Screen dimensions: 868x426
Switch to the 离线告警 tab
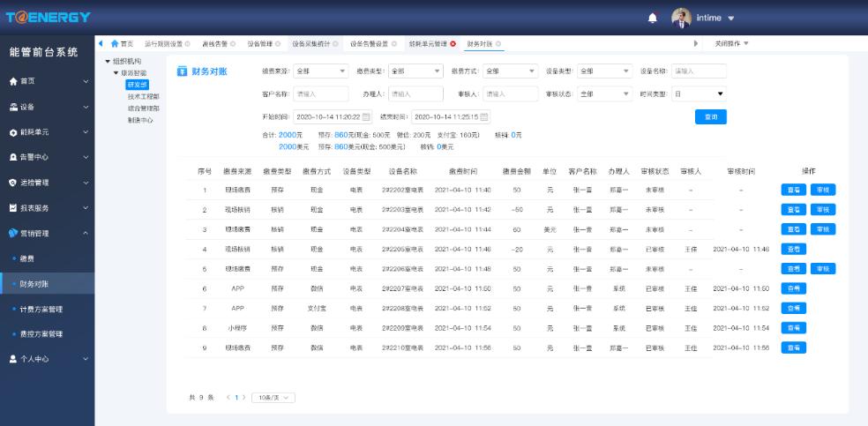tap(214, 44)
